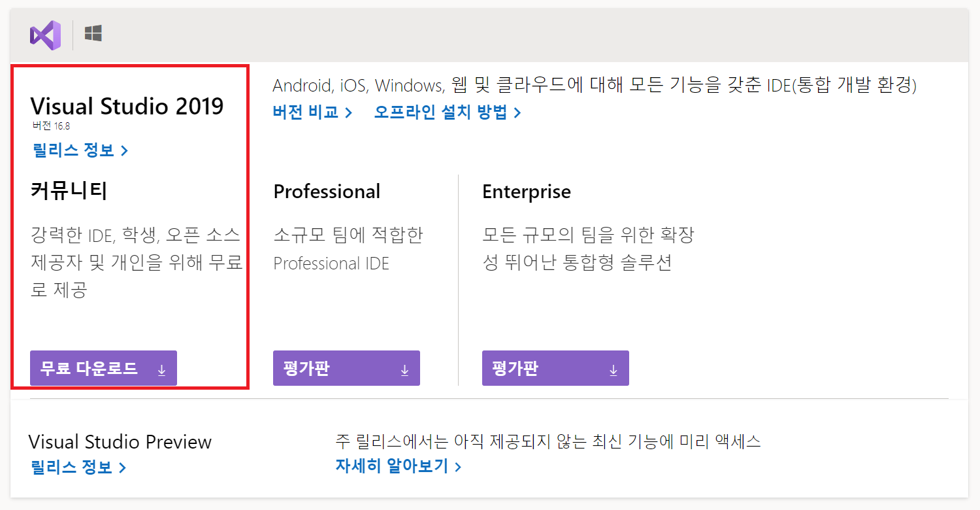Viewport: 980px width, 510px height.
Task: Click the download arrow on Enterprise 평가판
Action: click(613, 369)
